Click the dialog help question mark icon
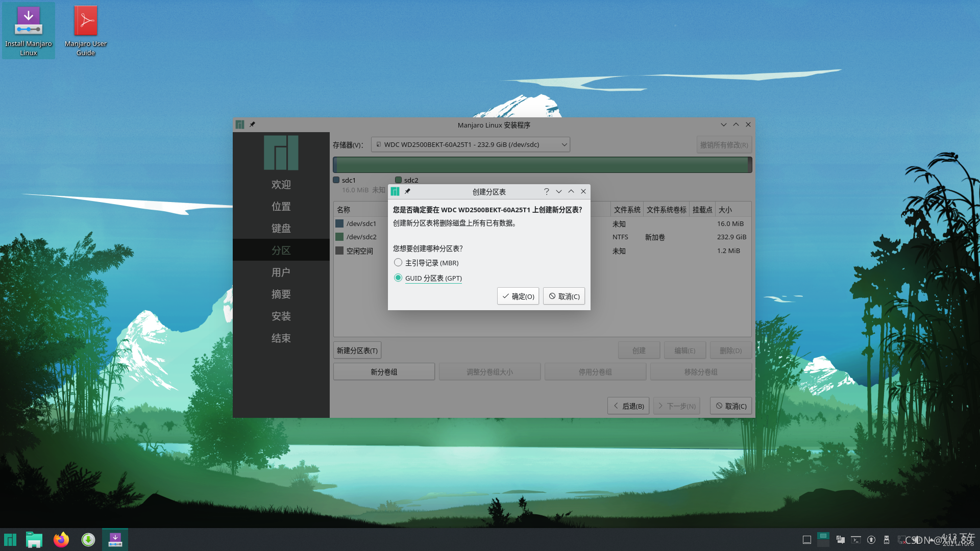 point(546,191)
